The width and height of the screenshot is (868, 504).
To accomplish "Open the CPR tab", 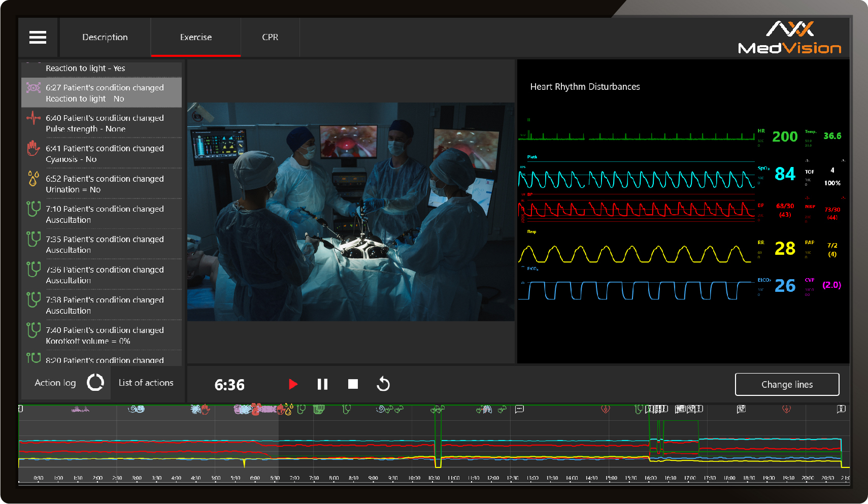I will click(x=270, y=37).
